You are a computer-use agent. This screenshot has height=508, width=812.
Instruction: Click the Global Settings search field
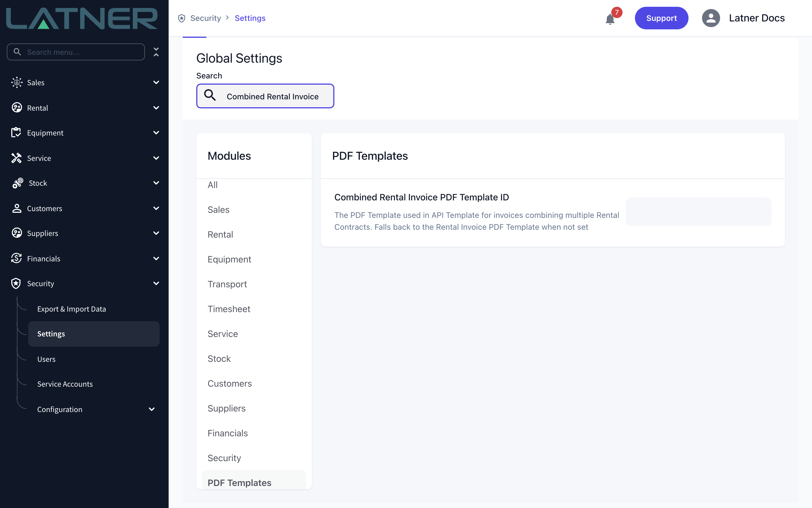coord(265,96)
